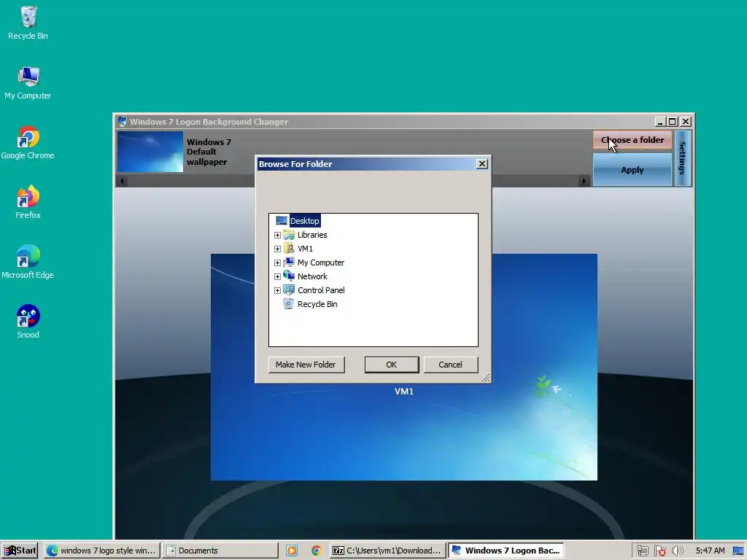
Task: Expand the Control Panel tree node
Action: (x=277, y=290)
